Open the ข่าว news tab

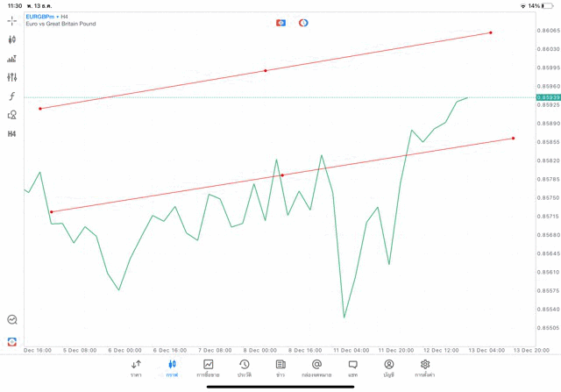click(x=280, y=367)
